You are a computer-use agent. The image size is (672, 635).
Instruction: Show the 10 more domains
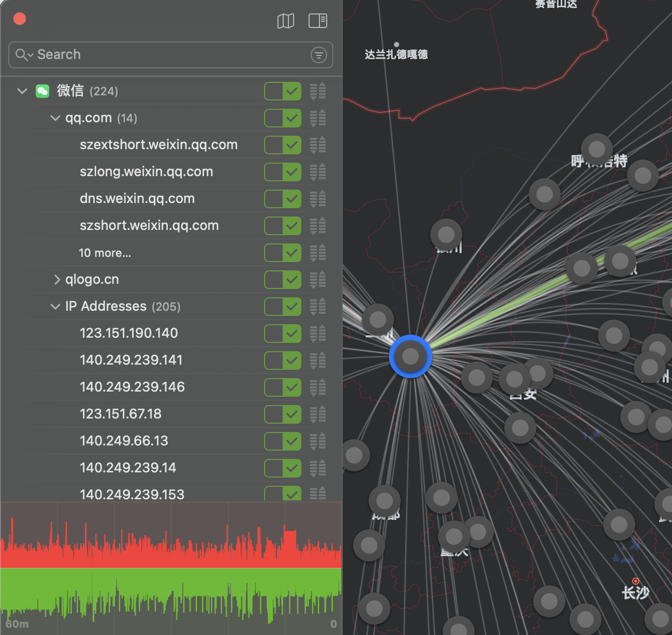pos(105,253)
